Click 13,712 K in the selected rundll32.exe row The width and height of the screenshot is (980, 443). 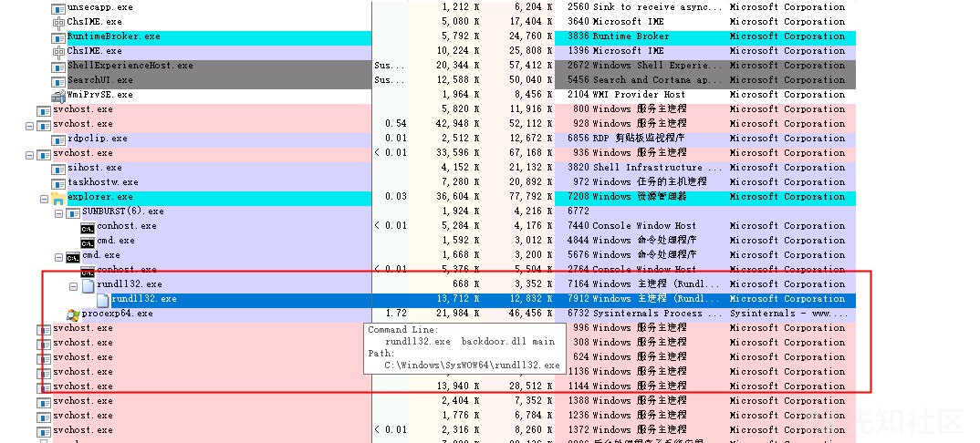(457, 299)
